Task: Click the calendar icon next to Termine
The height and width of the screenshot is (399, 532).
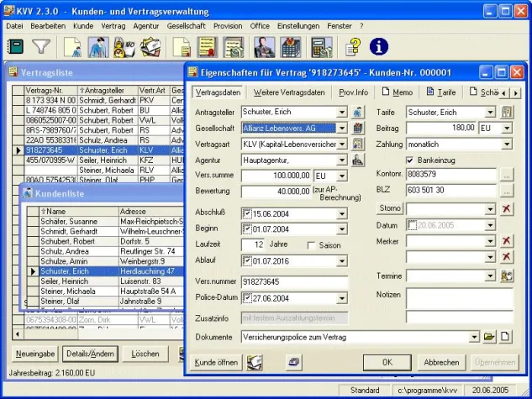Action: pyautogui.click(x=506, y=276)
